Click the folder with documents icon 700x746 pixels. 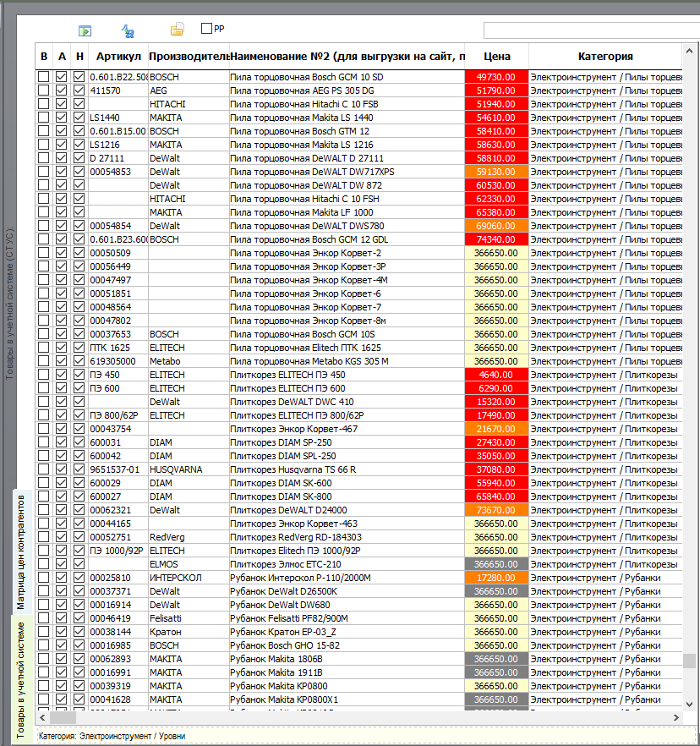pyautogui.click(x=177, y=30)
